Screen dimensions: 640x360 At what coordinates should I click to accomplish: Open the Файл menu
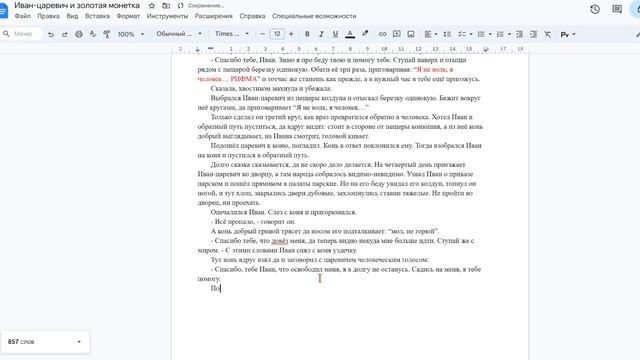tap(22, 16)
